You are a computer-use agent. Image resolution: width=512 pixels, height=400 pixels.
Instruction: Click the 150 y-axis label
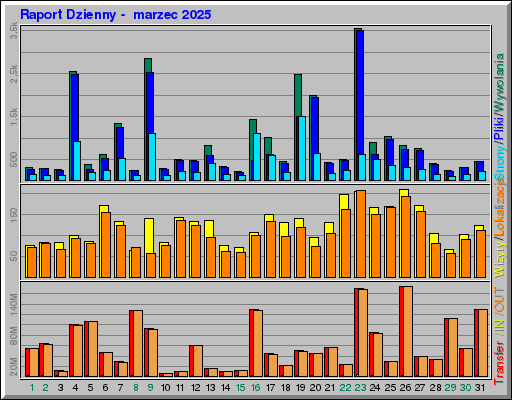pos(14,214)
